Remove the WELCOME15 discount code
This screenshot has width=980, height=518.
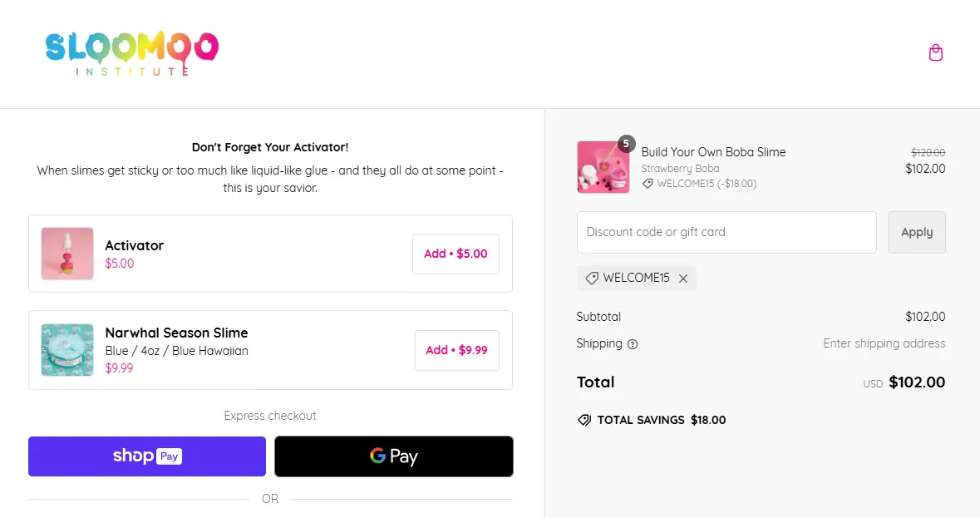[683, 278]
